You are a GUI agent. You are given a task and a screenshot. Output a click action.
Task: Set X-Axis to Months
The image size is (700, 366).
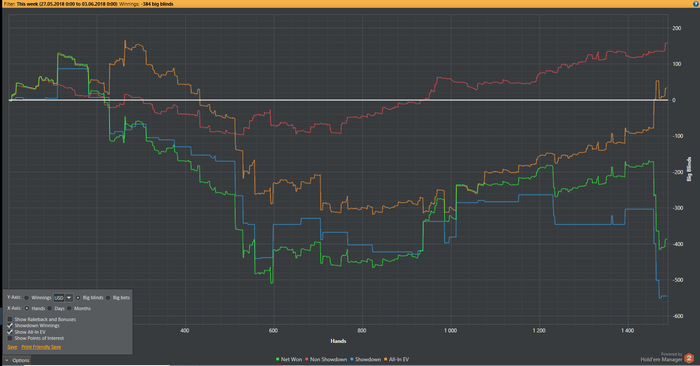click(69, 308)
